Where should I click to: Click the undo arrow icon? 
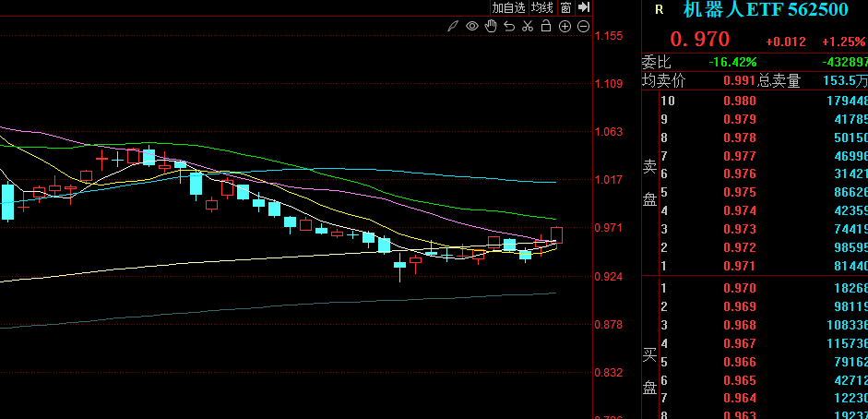coord(509,26)
